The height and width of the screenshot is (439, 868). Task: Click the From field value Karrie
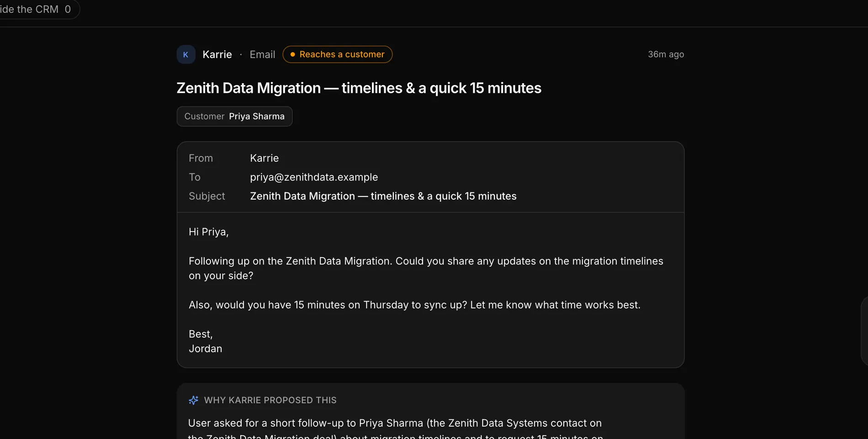click(264, 158)
